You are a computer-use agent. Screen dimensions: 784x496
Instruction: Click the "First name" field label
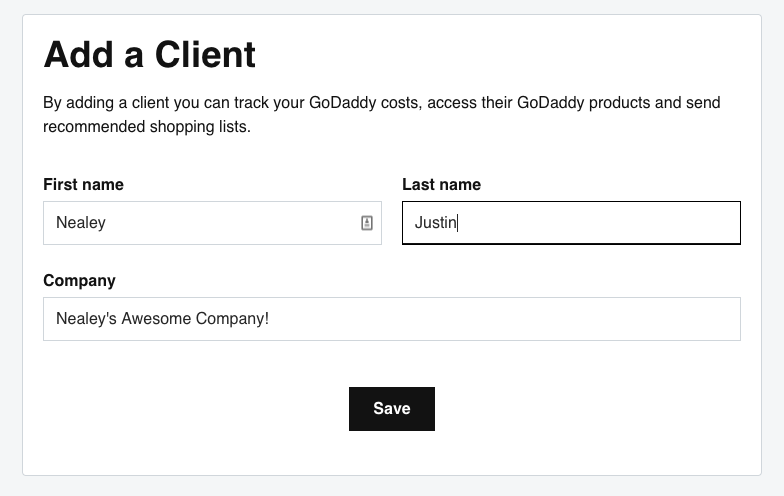point(84,184)
